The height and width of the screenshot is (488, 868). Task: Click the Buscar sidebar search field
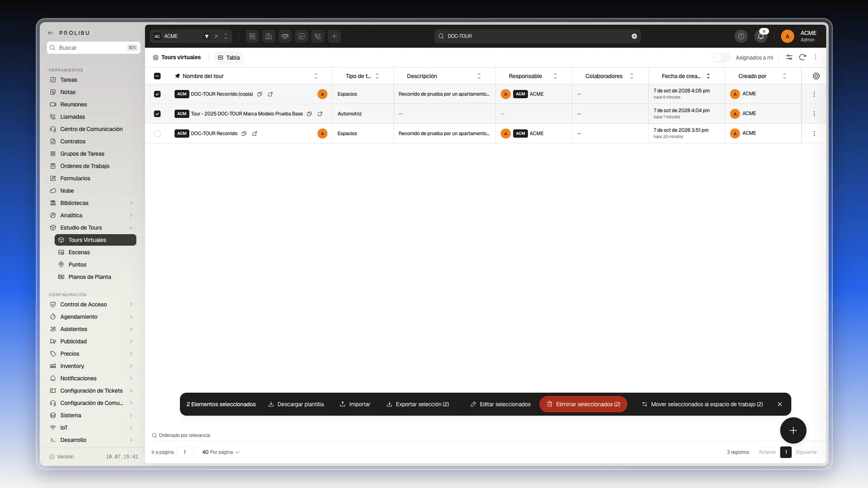94,48
